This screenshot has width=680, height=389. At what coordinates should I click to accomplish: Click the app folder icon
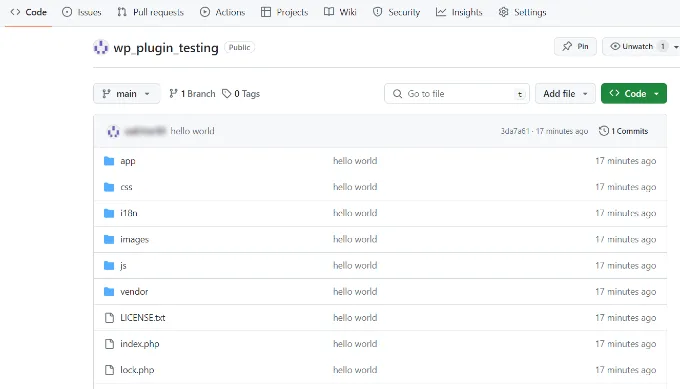point(109,161)
